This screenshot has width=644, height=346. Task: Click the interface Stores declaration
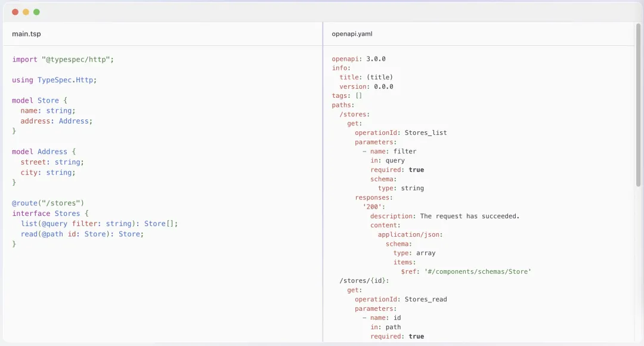tap(50, 214)
